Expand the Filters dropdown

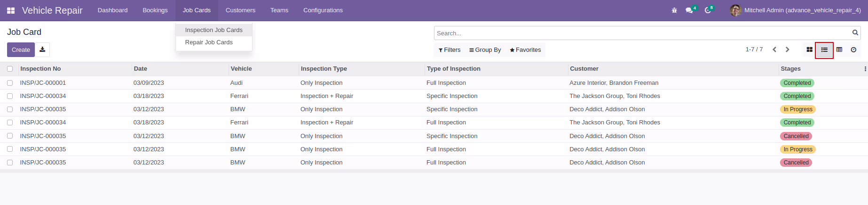pos(450,50)
